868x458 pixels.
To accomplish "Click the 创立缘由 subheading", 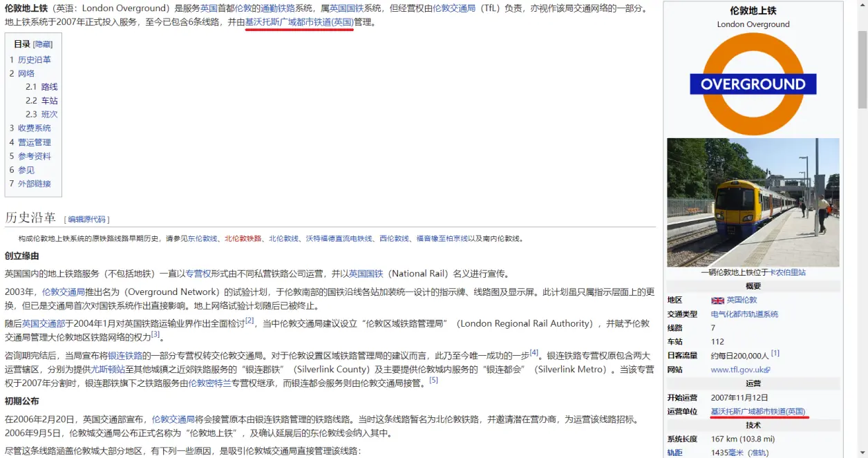I will 22,256.
